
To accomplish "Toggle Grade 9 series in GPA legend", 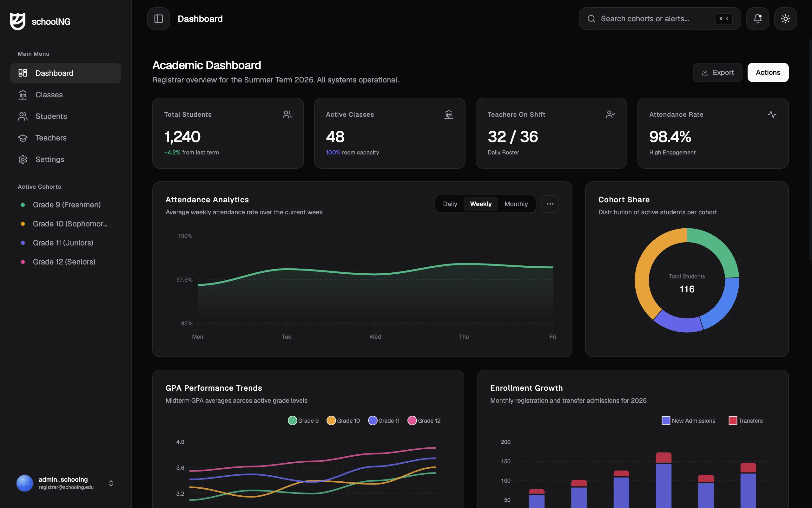I will coord(303,421).
